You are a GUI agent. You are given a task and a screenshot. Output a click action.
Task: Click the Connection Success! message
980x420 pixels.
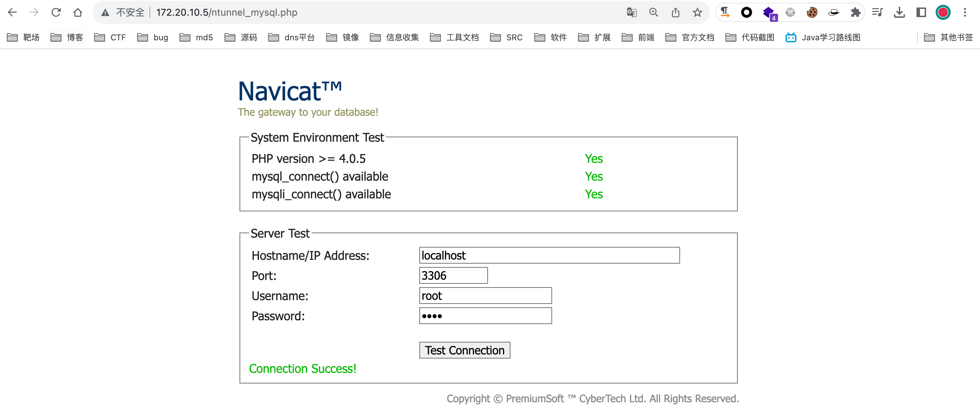point(302,368)
